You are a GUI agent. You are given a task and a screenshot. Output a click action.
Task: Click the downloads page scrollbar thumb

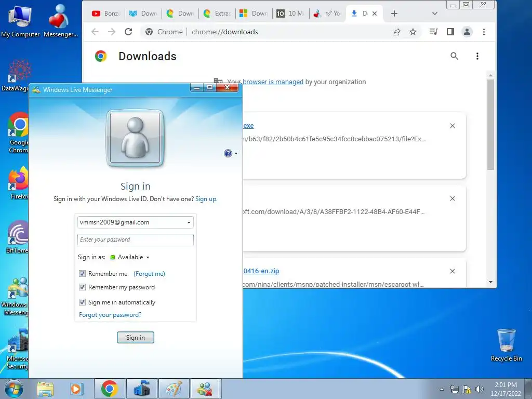(490, 124)
